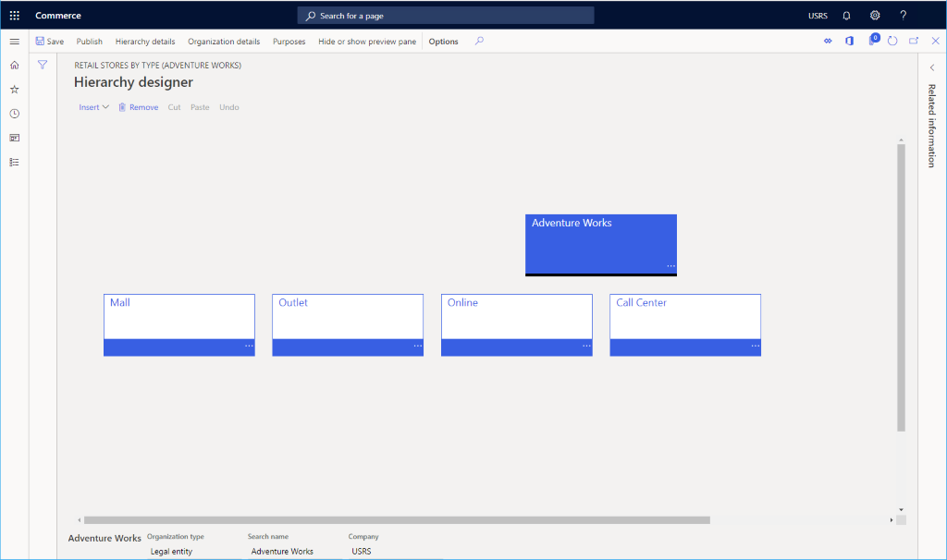Open the help question mark icon
Screen dimensions: 947x560
coord(903,16)
